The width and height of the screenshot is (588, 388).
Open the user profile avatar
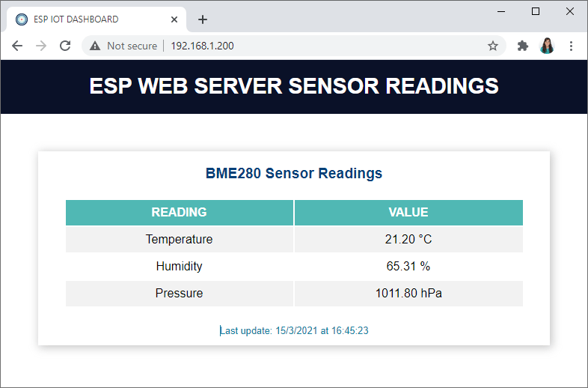(x=547, y=46)
